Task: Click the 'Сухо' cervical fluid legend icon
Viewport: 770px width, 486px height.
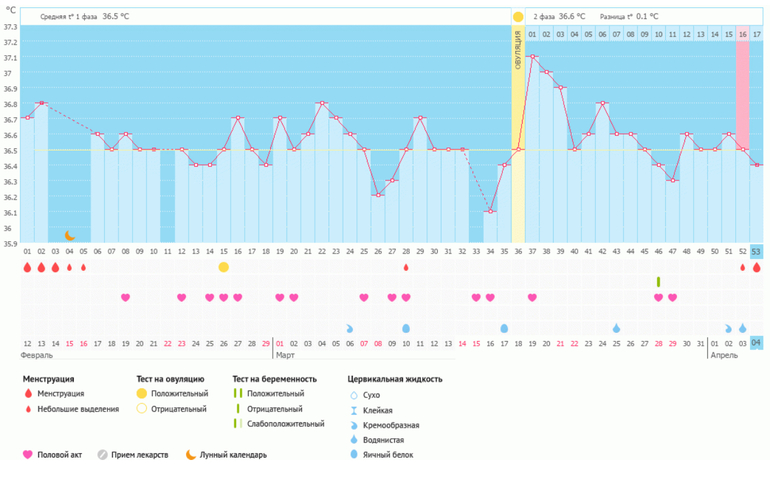Action: click(353, 395)
